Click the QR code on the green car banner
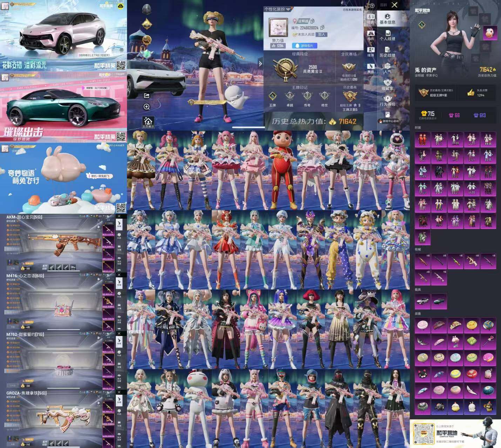This screenshot has height=448, width=501. pyautogui.click(x=121, y=137)
